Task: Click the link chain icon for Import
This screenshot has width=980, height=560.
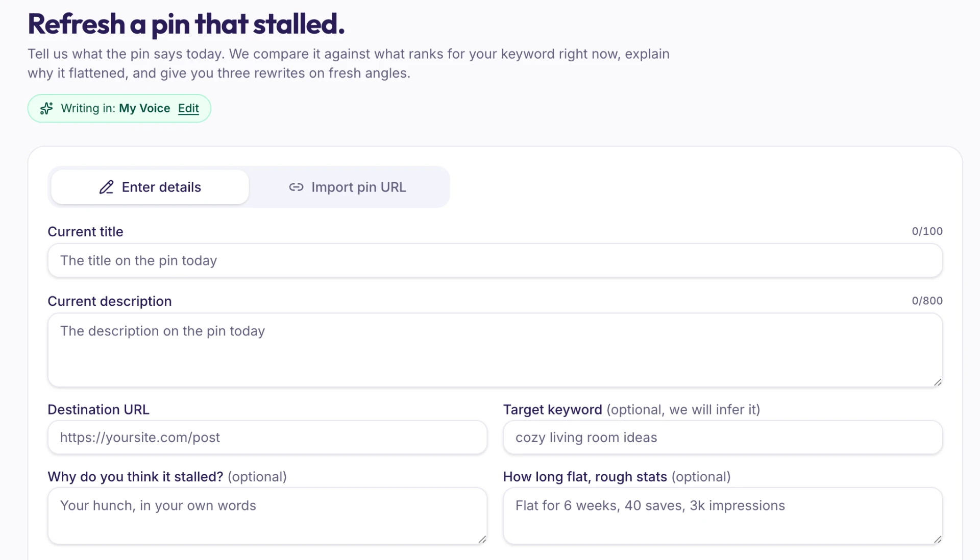Action: (x=296, y=187)
